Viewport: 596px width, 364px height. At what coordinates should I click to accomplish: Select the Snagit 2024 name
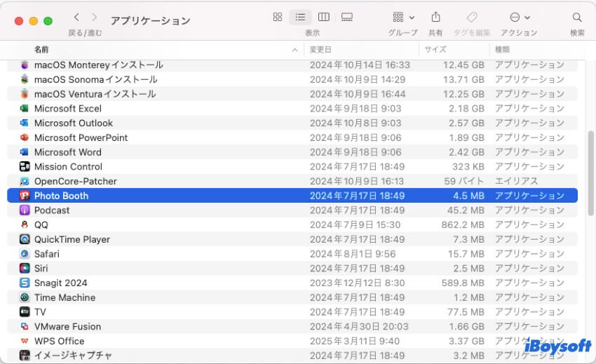click(60, 283)
